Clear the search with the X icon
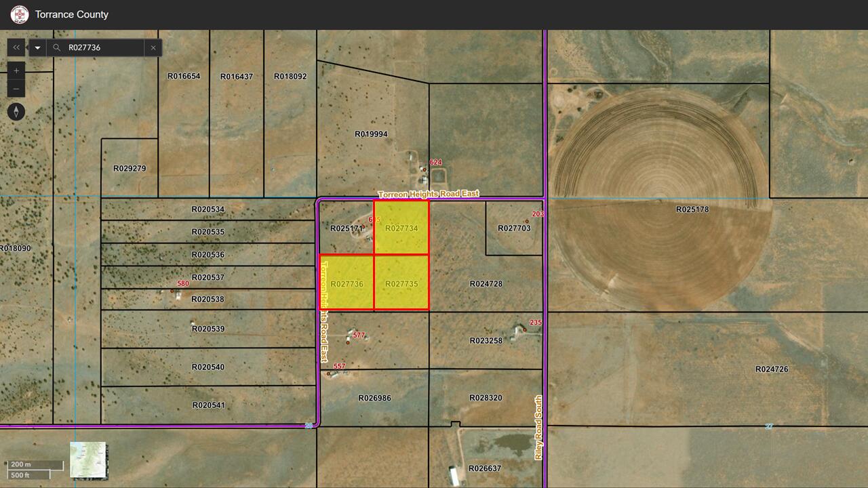 [153, 47]
